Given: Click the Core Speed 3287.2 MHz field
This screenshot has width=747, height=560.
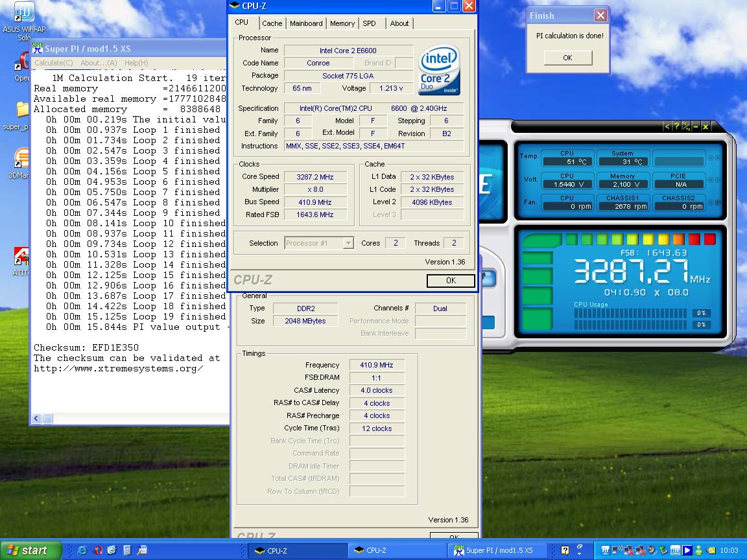Looking at the screenshot, I should pos(315,177).
